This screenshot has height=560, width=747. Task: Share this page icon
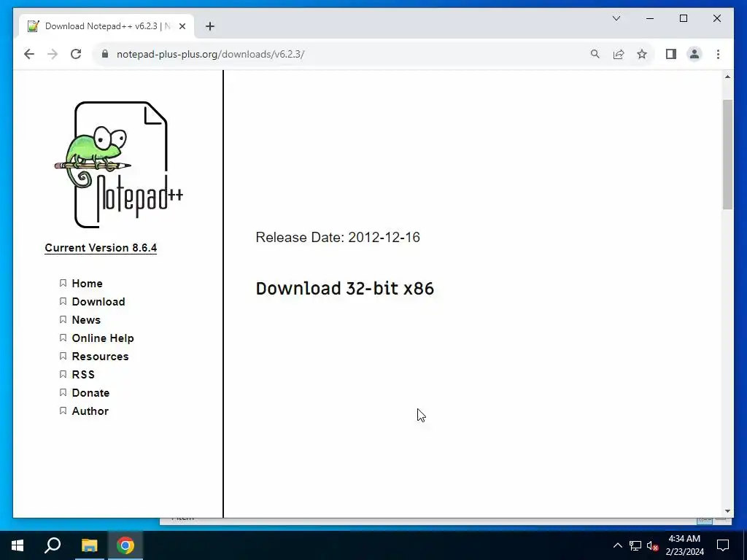pos(619,54)
